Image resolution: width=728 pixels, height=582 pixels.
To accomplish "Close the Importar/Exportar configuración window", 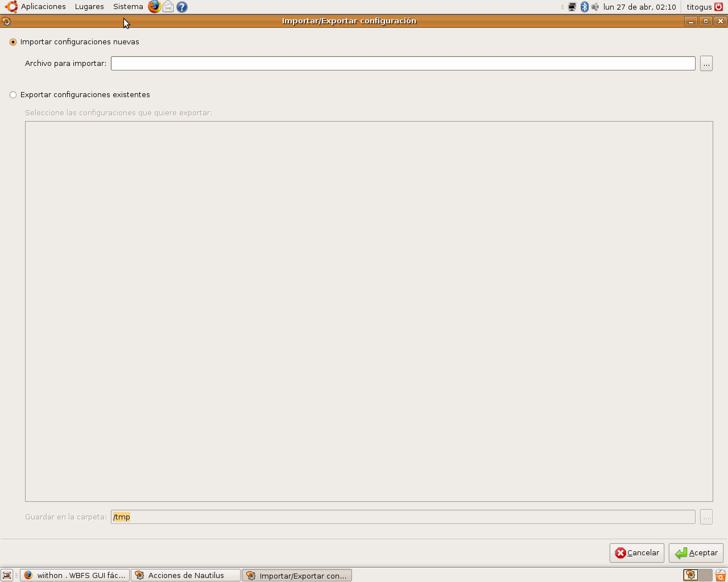I will point(721,21).
